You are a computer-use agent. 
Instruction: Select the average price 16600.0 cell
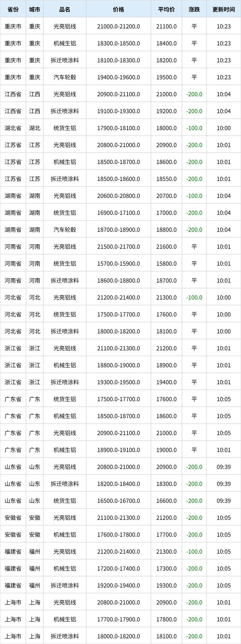coord(166,501)
